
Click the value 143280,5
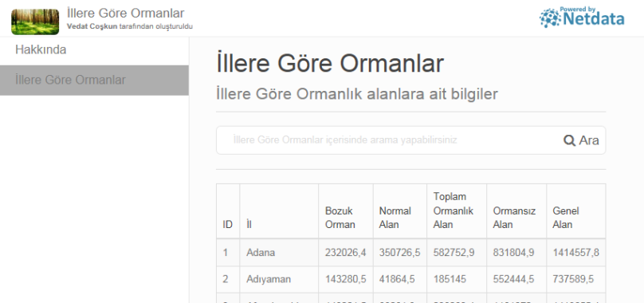coord(345,279)
